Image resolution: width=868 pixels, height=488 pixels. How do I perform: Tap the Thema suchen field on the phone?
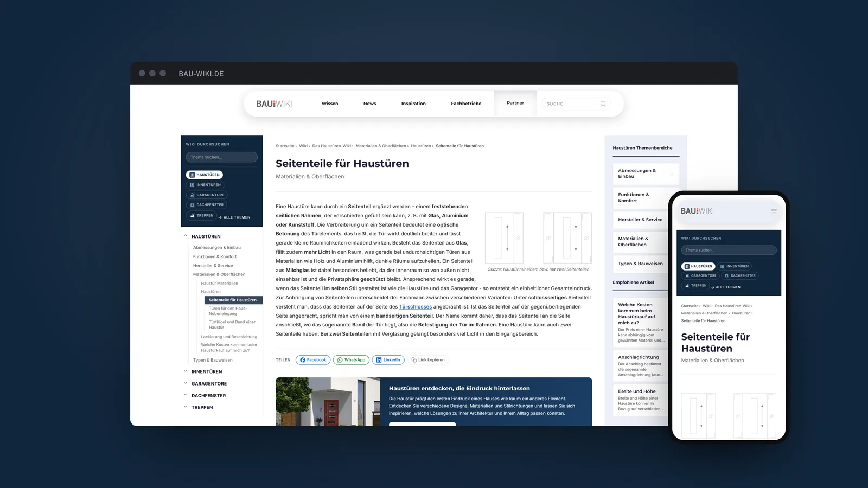coord(729,250)
